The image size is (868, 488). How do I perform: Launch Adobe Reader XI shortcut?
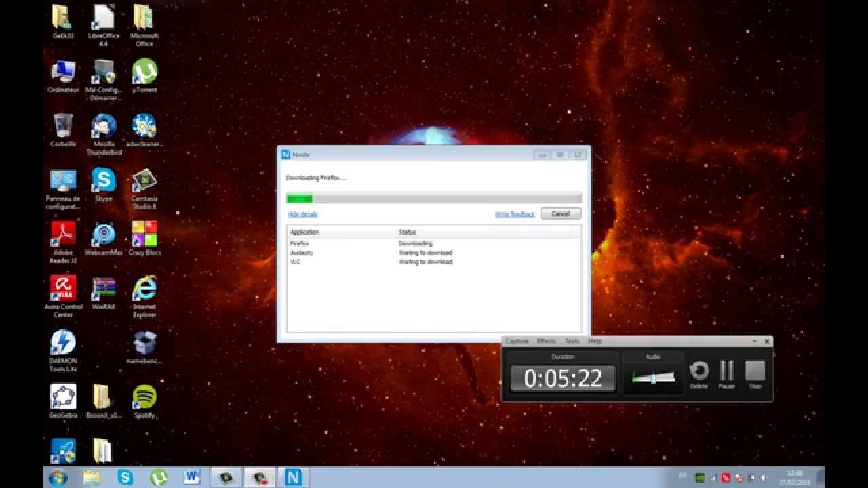click(63, 243)
